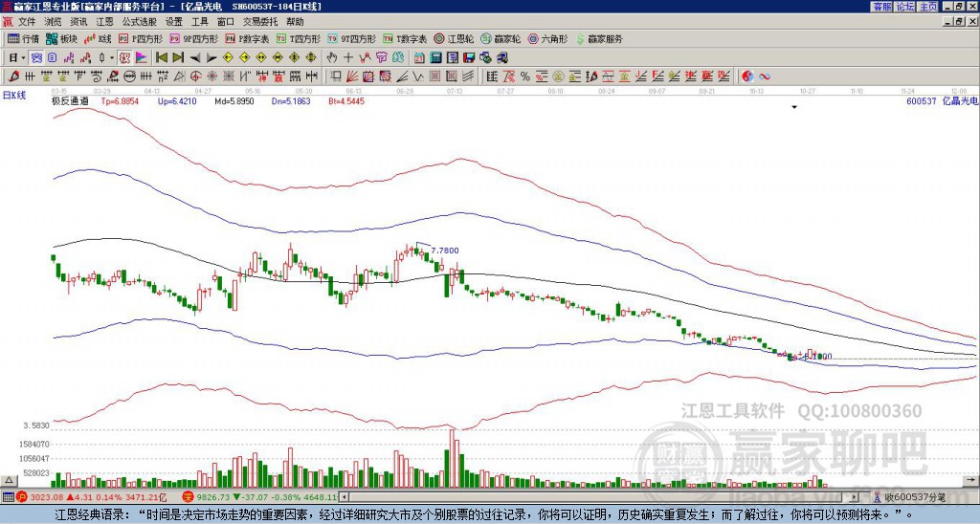The image size is (980, 524).
Task: Click the 7.7800 price label on chart
Action: click(444, 250)
